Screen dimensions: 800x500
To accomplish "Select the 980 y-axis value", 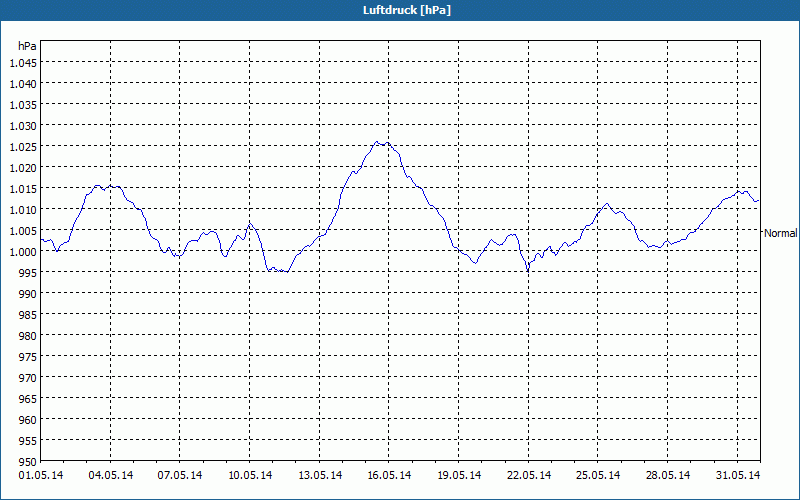I will tap(28, 336).
